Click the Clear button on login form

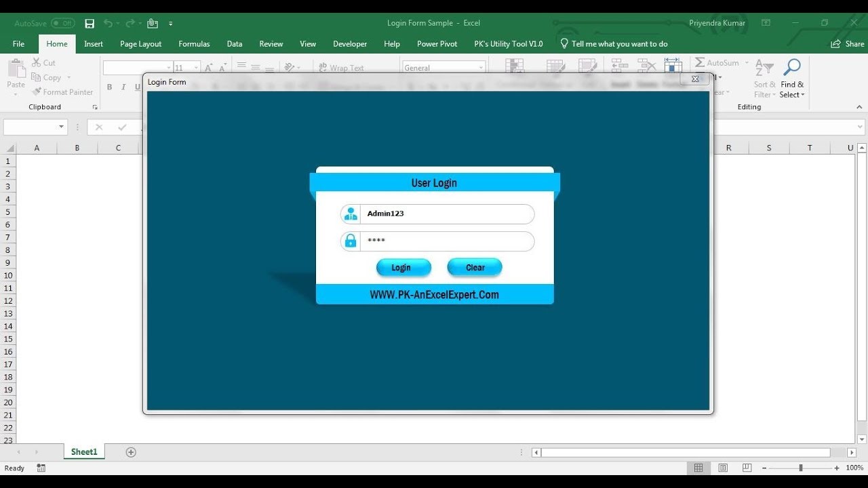[x=475, y=268]
